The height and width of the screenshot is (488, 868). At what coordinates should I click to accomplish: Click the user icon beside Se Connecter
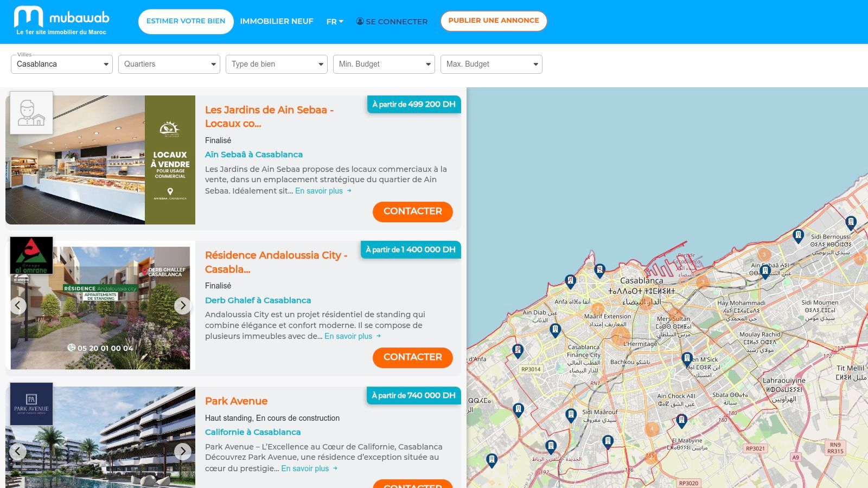(x=360, y=22)
